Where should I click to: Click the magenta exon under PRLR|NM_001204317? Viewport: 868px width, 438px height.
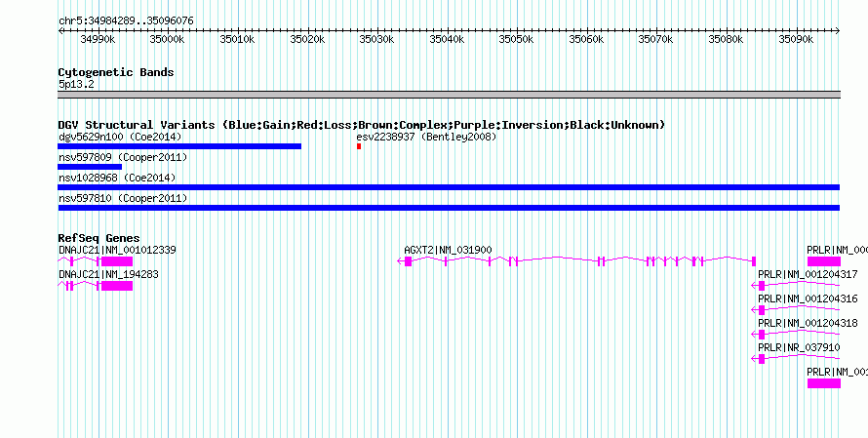pyautogui.click(x=762, y=286)
